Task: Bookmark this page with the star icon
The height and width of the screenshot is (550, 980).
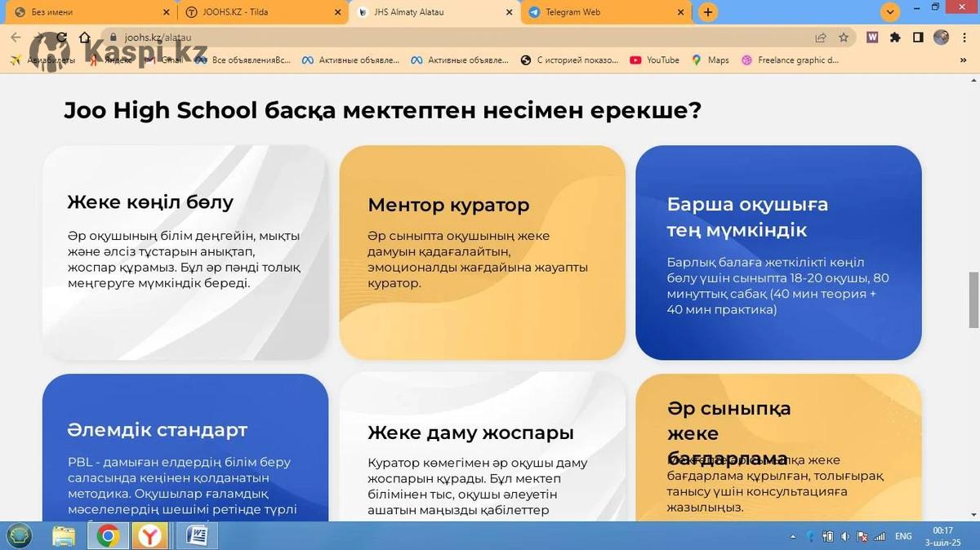Action: click(x=844, y=38)
